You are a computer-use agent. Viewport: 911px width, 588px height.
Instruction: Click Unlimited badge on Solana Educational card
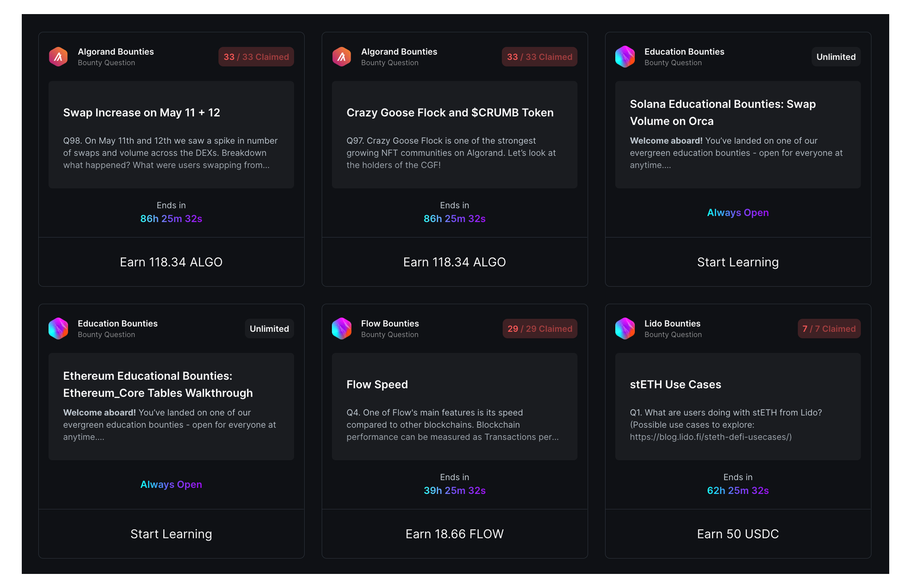pos(835,57)
